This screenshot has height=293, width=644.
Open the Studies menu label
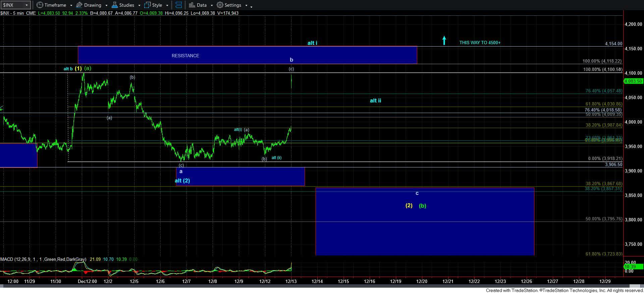126,5
